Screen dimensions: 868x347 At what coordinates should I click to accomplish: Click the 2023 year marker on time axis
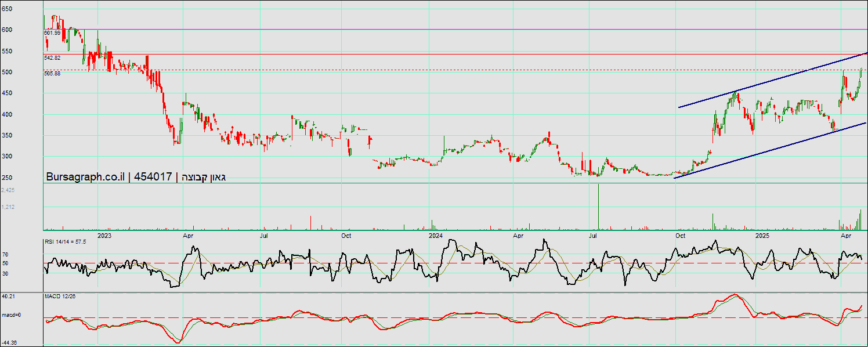point(104,236)
